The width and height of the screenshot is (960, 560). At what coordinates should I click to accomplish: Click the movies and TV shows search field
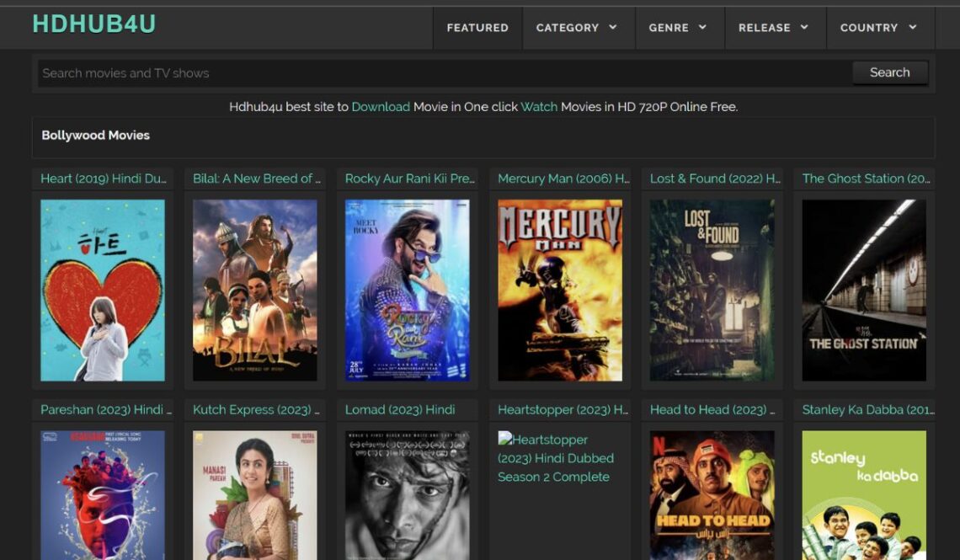[337, 72]
